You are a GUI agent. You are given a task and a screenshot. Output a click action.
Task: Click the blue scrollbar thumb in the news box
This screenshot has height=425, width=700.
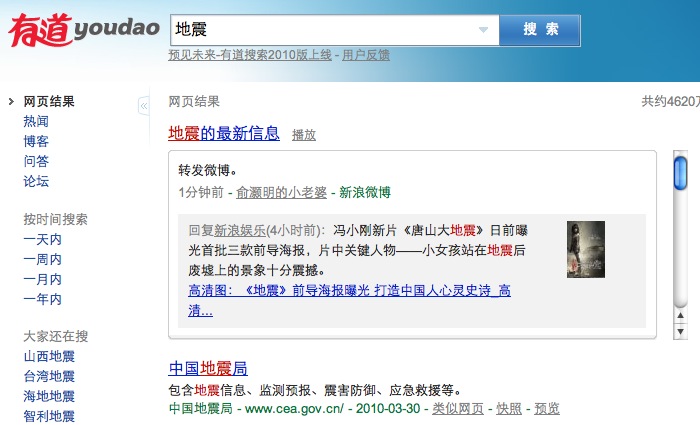pos(680,173)
